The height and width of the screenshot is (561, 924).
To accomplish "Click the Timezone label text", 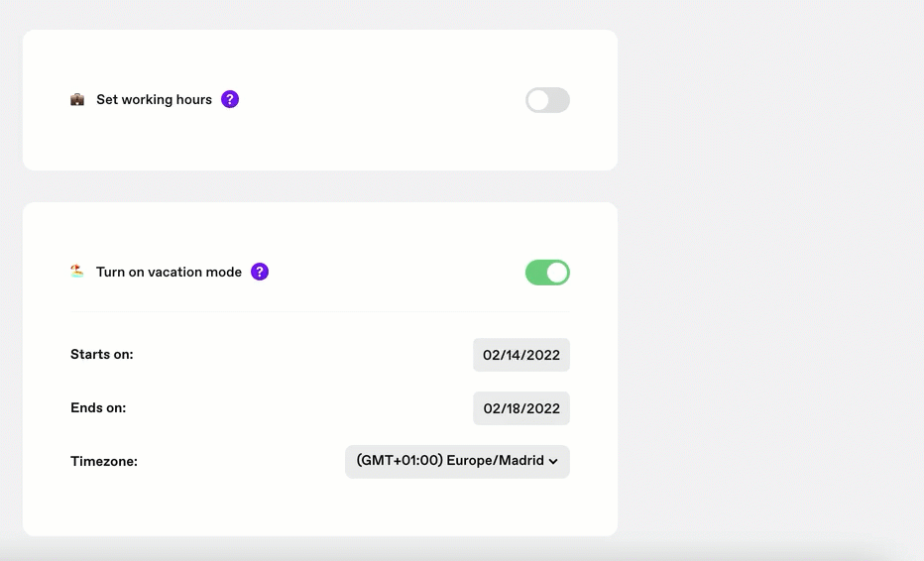I will (x=104, y=462).
